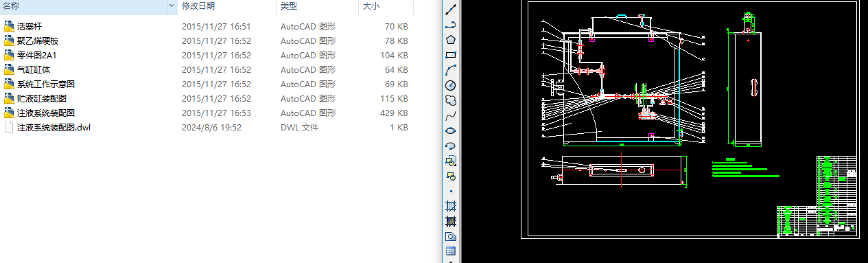Click the Table tool in the toolbar
The width and height of the screenshot is (868, 263).
(451, 251)
